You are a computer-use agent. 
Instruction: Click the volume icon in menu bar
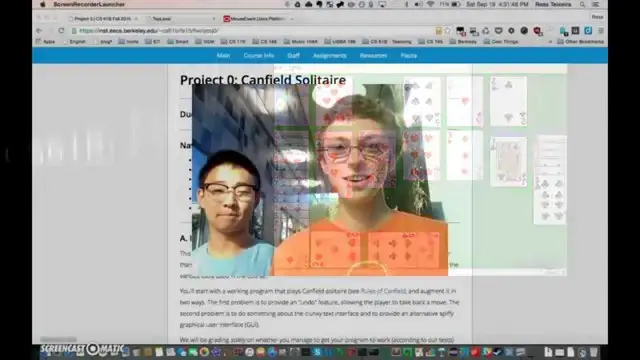418,4
